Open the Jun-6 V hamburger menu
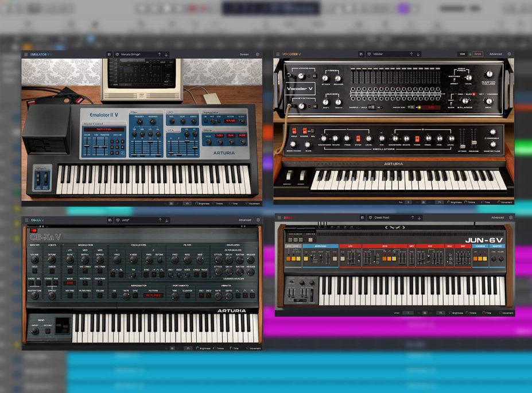The height and width of the screenshot is (393, 532). pyautogui.click(x=279, y=217)
